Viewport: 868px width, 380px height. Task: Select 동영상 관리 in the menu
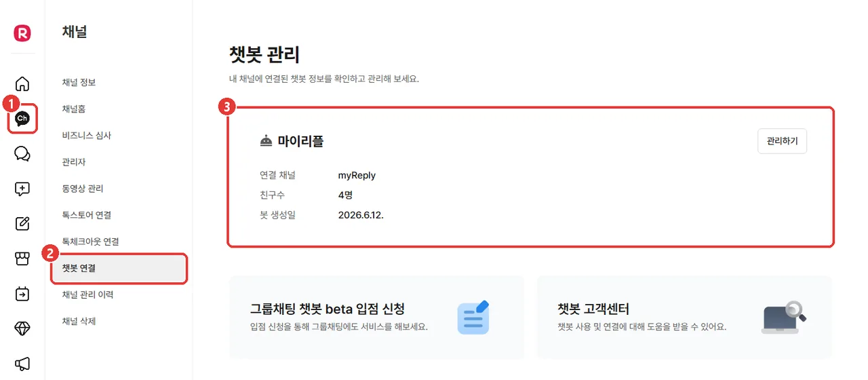tap(82, 188)
